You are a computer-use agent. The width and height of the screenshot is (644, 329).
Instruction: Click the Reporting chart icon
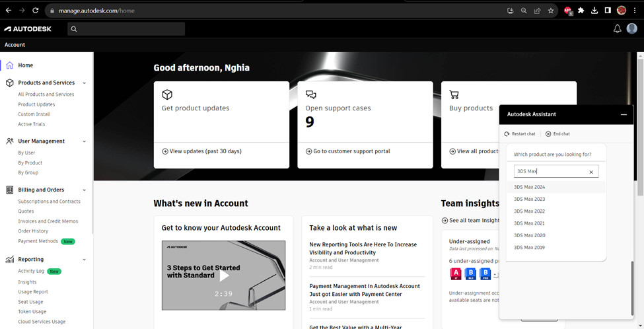tap(9, 259)
